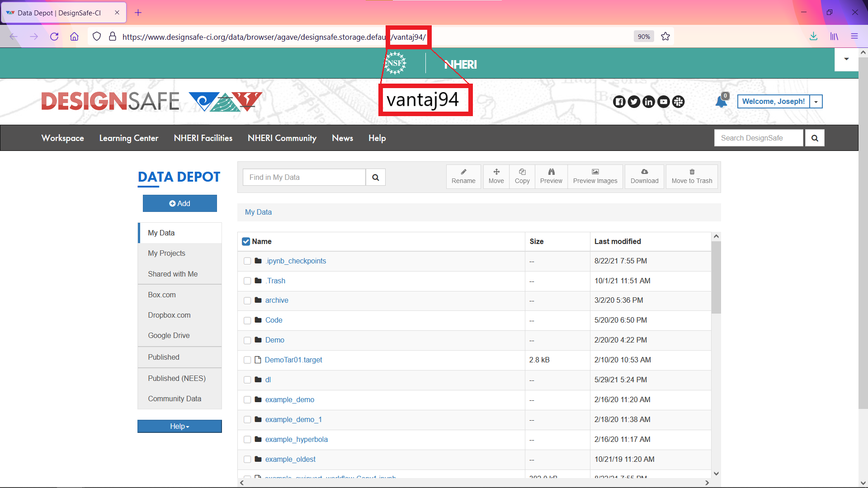Viewport: 868px width, 488px height.
Task: Open the Workspace menu
Action: coord(63,138)
